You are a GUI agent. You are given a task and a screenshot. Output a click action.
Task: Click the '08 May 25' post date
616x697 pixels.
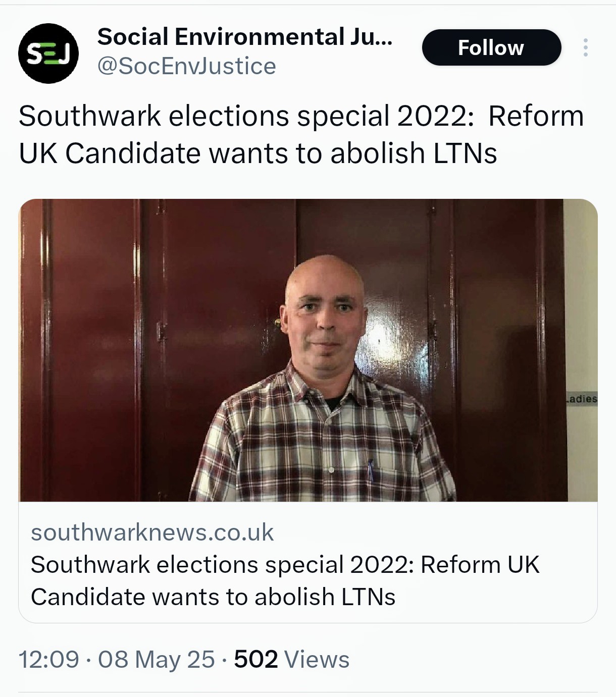pos(156,660)
